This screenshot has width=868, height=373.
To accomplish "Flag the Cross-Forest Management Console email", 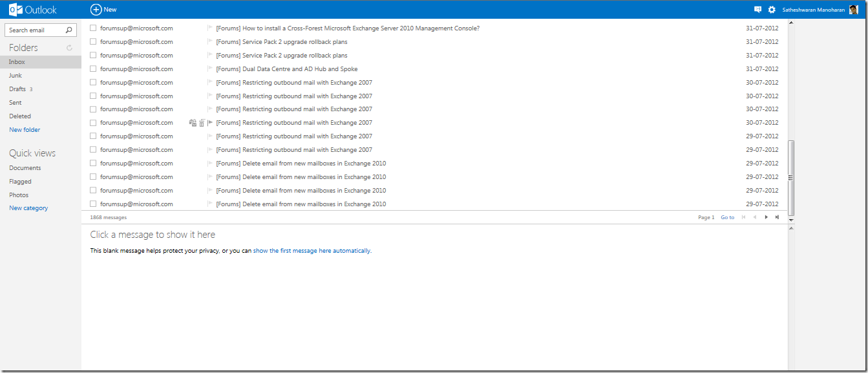I will [210, 28].
